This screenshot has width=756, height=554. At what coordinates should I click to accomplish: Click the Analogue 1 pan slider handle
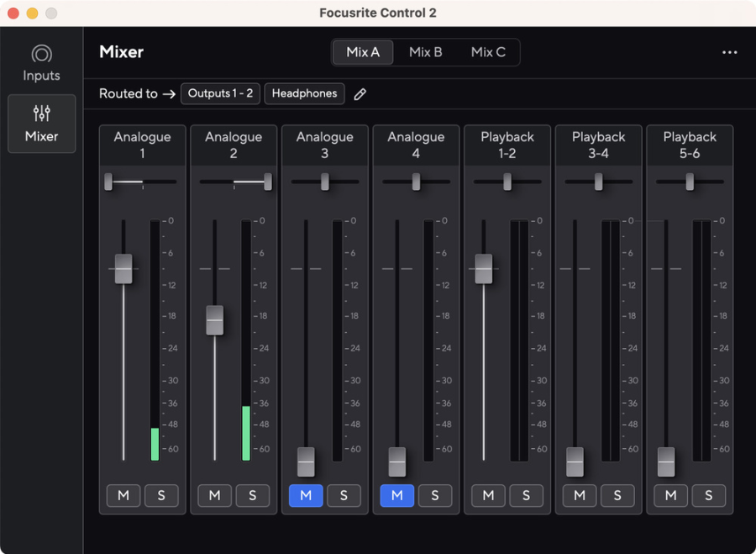coord(108,182)
